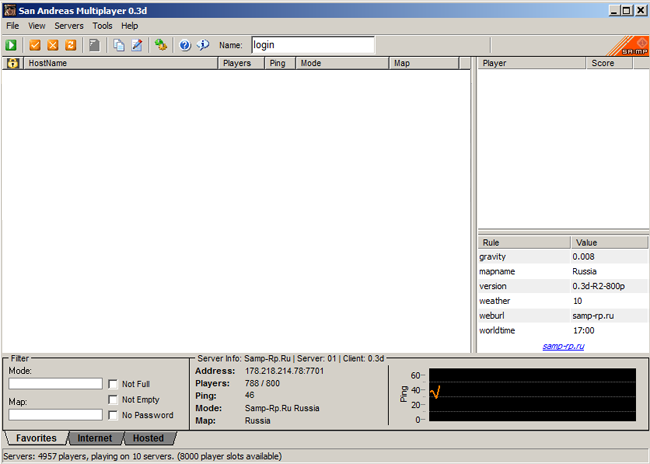Sort servers by the Mode column

coord(342,63)
